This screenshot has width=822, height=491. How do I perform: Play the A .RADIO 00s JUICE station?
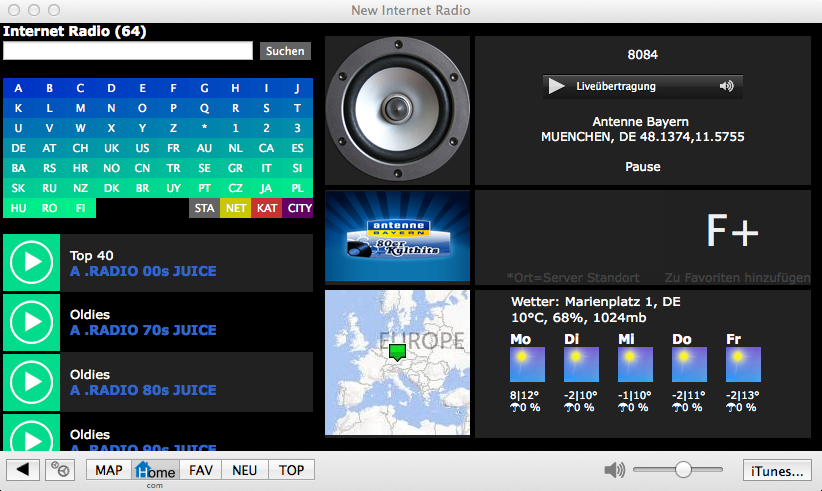tap(31, 262)
